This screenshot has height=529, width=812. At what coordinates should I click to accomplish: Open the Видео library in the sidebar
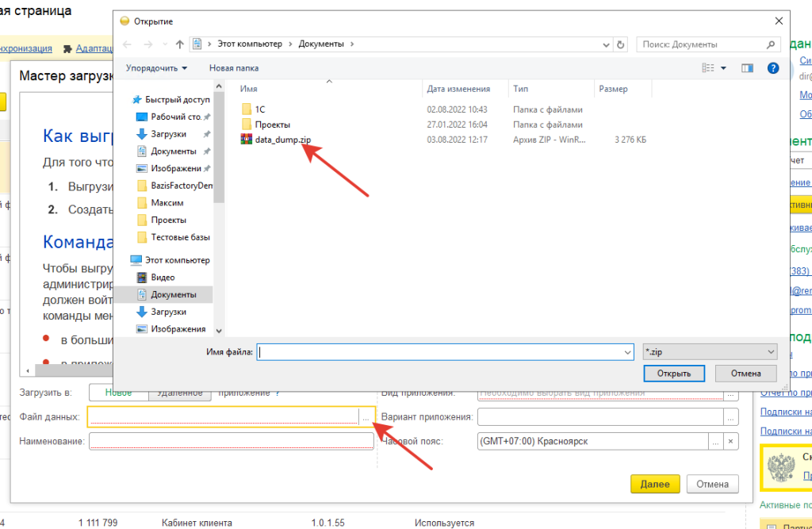(156, 278)
